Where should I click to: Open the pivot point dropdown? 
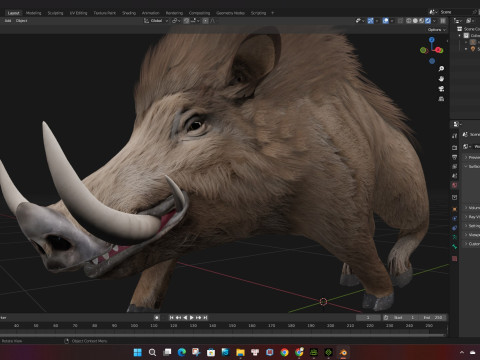click(176, 21)
